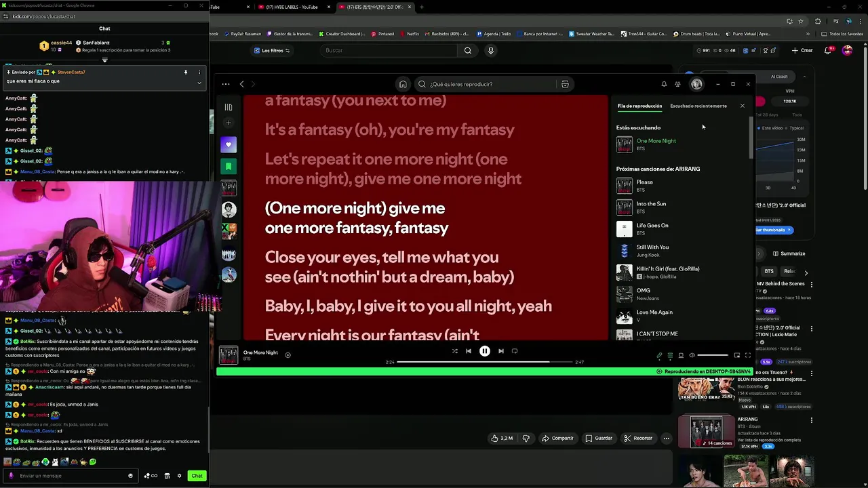Select Still With You by Jung Kook
The height and width of the screenshot is (488, 868).
[x=682, y=251]
